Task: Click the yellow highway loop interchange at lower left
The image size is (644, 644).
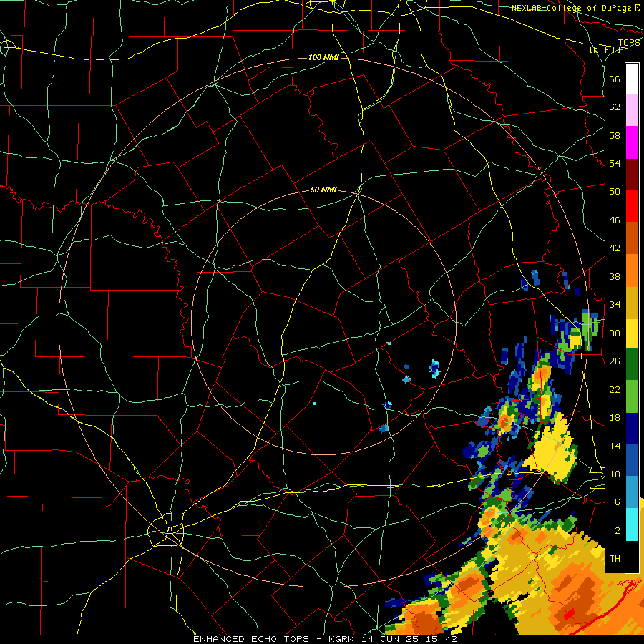Action: click(165, 531)
